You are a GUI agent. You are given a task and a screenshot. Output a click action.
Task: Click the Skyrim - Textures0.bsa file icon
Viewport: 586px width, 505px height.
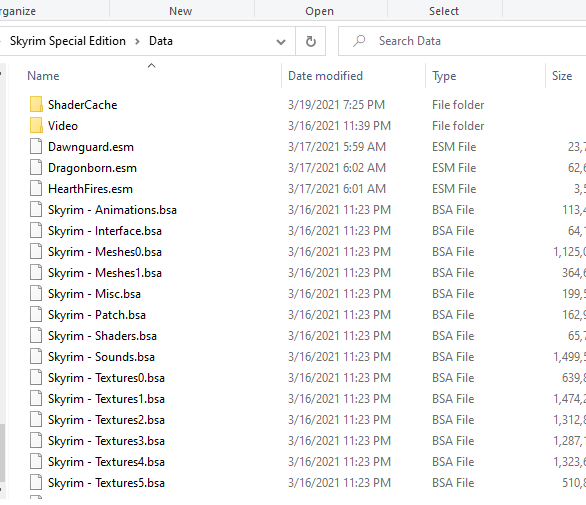tap(36, 378)
